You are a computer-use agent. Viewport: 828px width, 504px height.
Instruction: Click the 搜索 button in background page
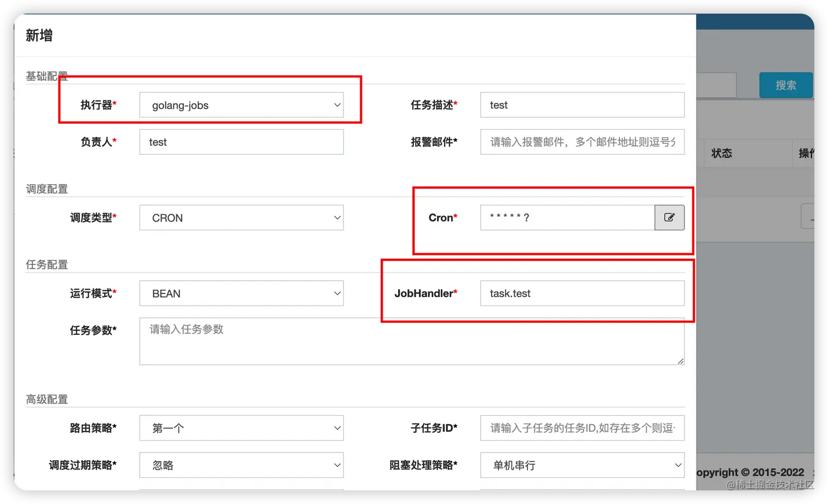tap(786, 85)
